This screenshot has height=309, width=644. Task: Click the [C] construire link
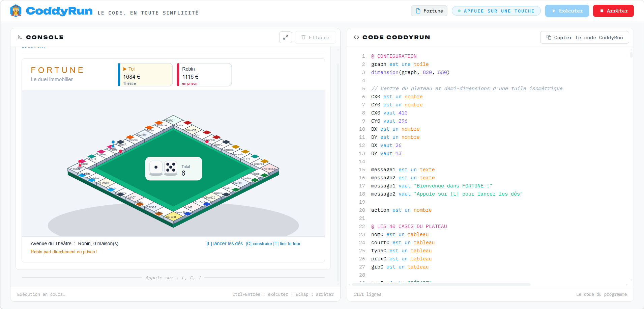(x=259, y=243)
